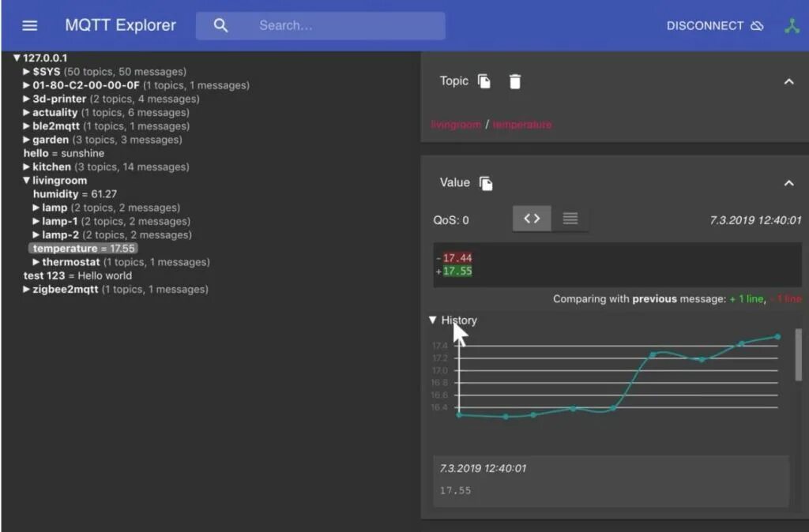Collapse the History section
809x532 pixels.
(432, 320)
